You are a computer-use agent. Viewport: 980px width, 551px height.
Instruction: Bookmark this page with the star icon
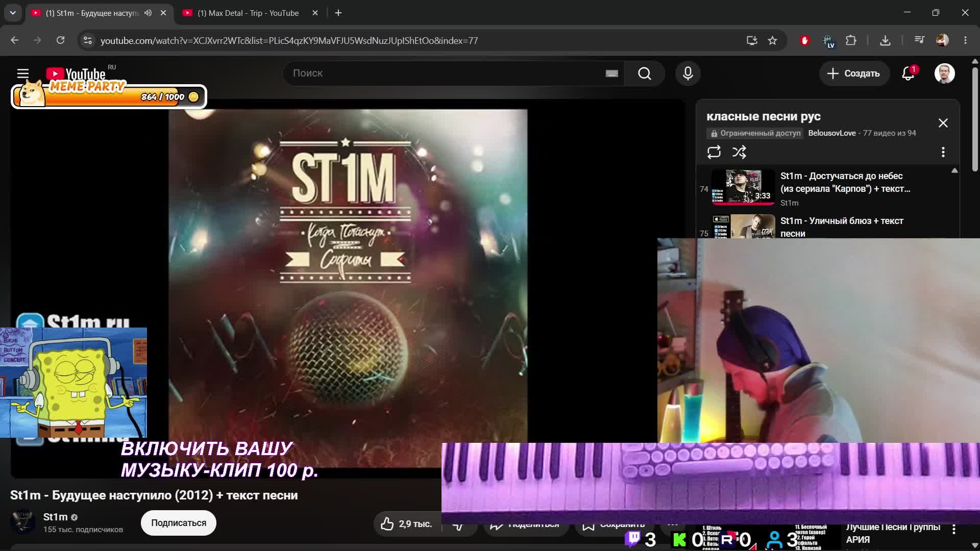[773, 40]
